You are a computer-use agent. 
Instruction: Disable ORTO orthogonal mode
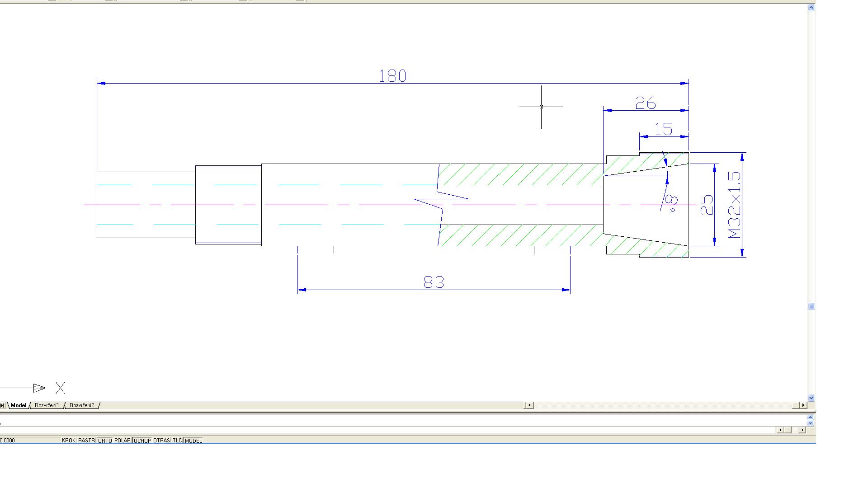point(105,440)
